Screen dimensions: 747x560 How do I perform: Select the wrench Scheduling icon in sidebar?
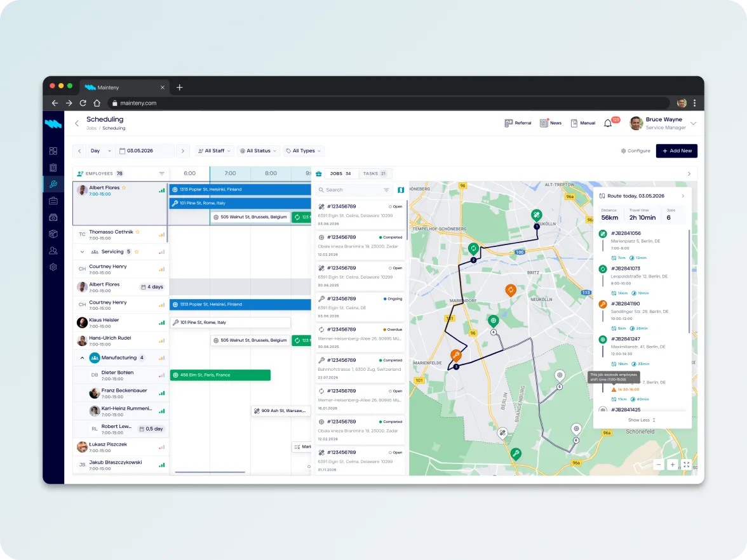[x=53, y=184]
